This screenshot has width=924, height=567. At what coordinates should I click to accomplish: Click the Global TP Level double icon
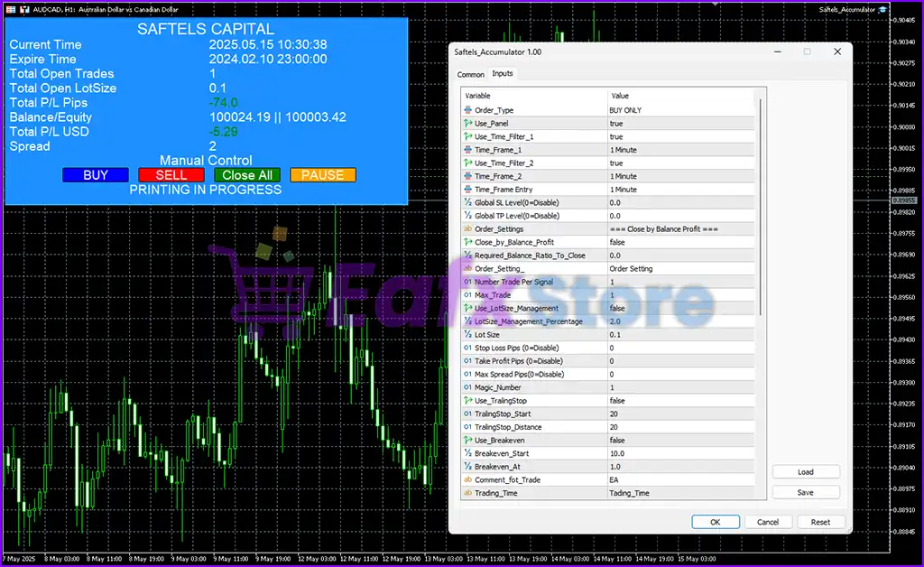click(468, 216)
